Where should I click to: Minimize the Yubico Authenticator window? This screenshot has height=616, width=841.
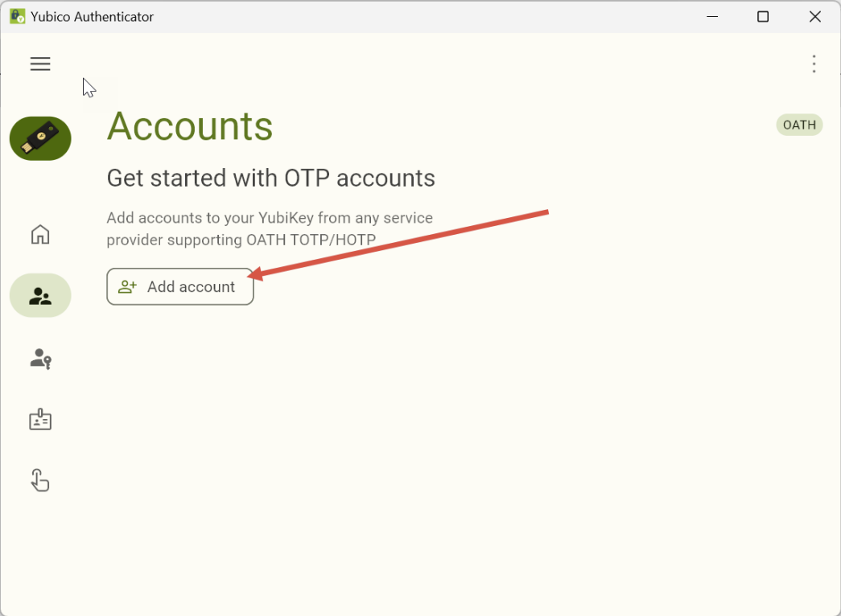[x=712, y=17]
